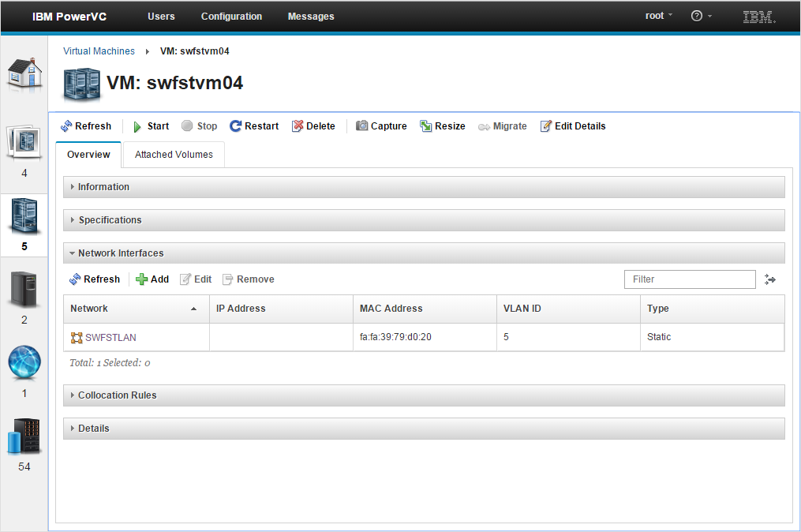Sort by Network column header
Viewport: 801px width, 532px height.
click(137, 309)
